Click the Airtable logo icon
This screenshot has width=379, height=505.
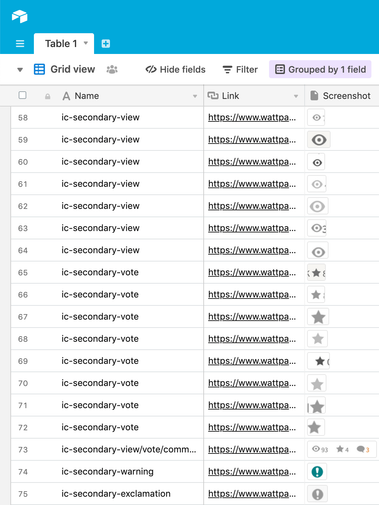20,16
